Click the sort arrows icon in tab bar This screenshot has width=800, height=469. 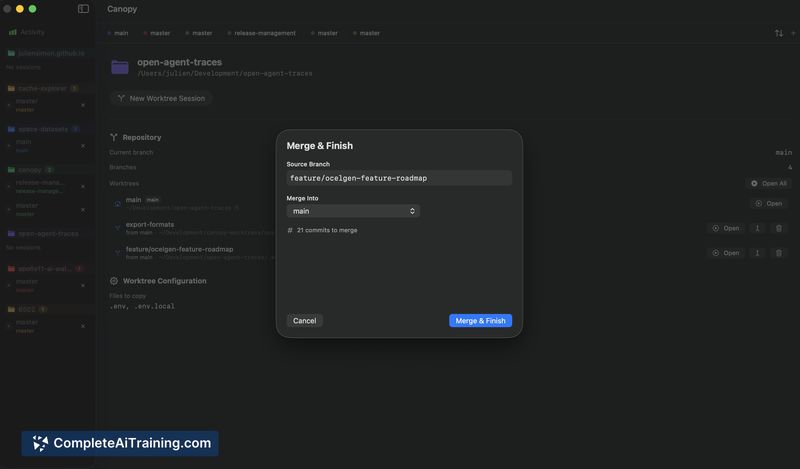[779, 33]
